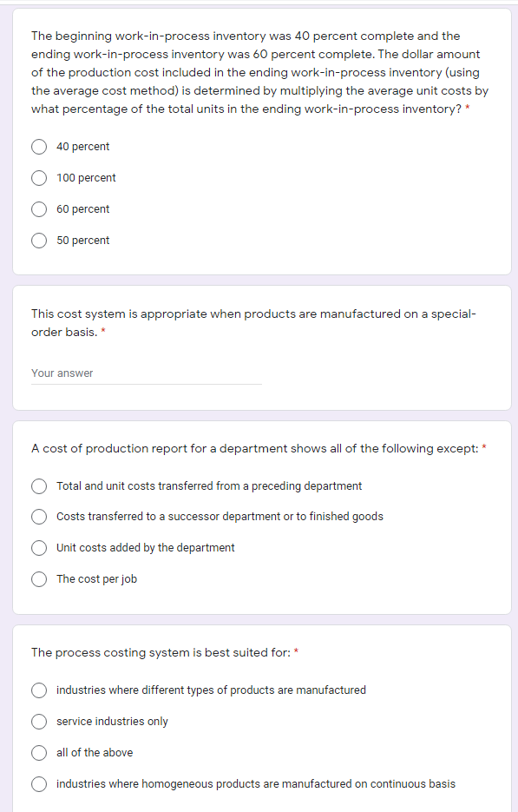
Task: Select the 60 percent radio option
Action: (39, 209)
